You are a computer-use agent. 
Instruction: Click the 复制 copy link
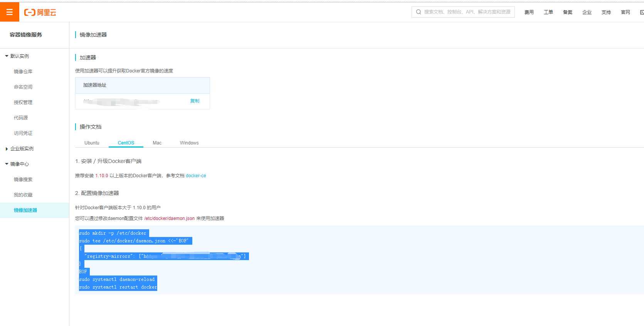pos(195,101)
